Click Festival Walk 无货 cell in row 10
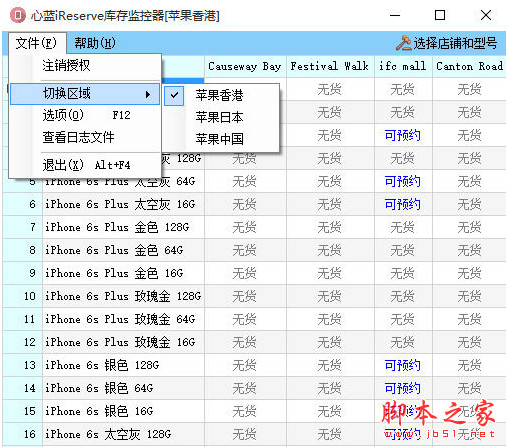This screenshot has width=507, height=447. (x=329, y=296)
